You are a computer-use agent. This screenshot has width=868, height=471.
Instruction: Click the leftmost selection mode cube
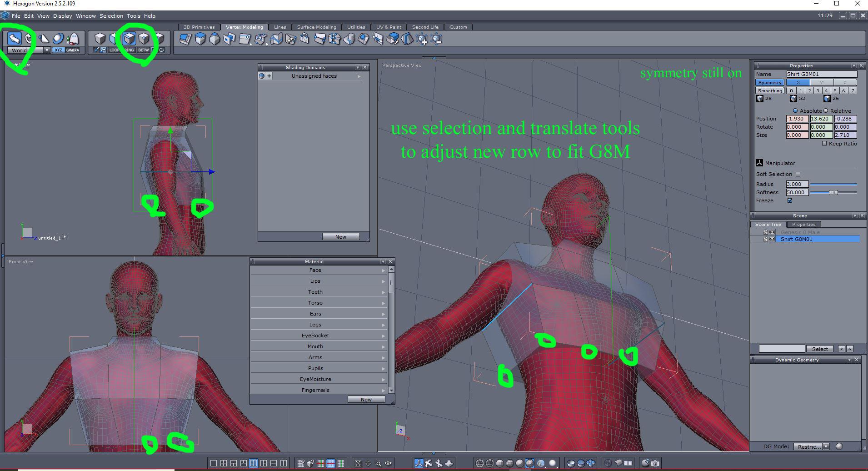pos(100,39)
